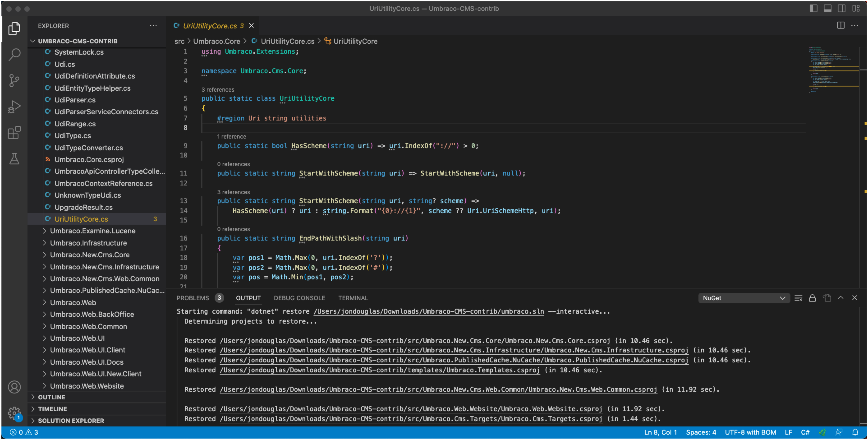Maximize the panel with the up chevron
868x440 pixels.
coord(841,298)
